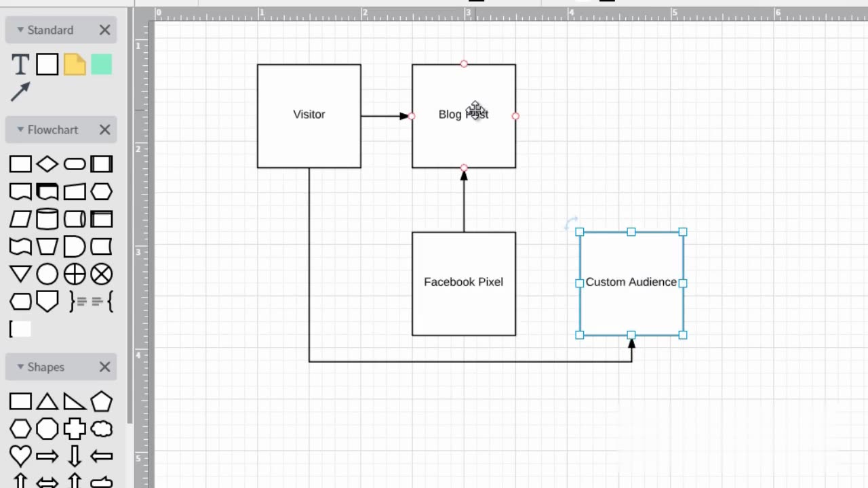Click the rotate handle of Custom Audience
Viewport: 868px width, 488px height.
pyautogui.click(x=571, y=223)
